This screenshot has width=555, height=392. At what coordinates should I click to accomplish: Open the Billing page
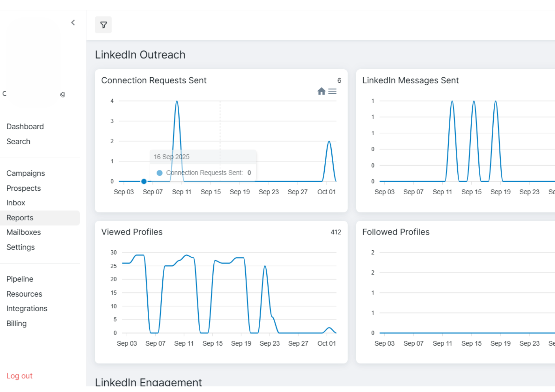(x=16, y=324)
